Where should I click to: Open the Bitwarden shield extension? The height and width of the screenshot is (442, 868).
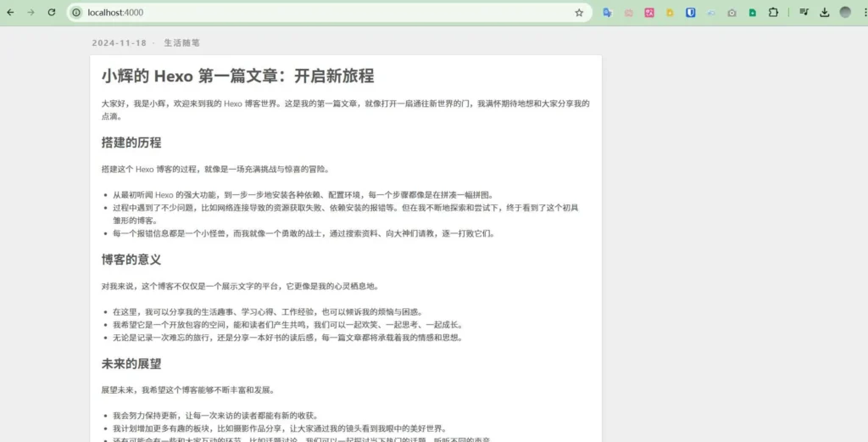691,13
